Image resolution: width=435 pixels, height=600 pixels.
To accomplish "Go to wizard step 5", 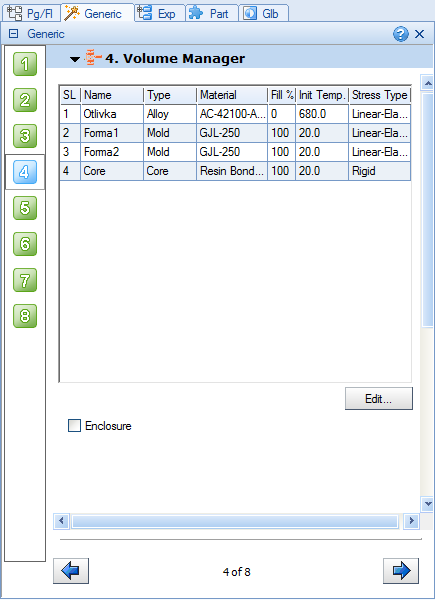I will pos(25,208).
